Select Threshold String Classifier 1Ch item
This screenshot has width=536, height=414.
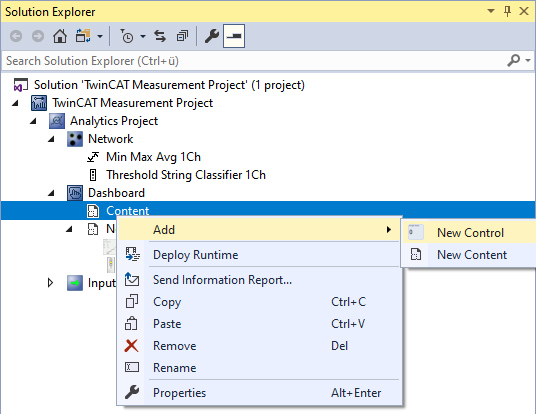click(x=186, y=175)
